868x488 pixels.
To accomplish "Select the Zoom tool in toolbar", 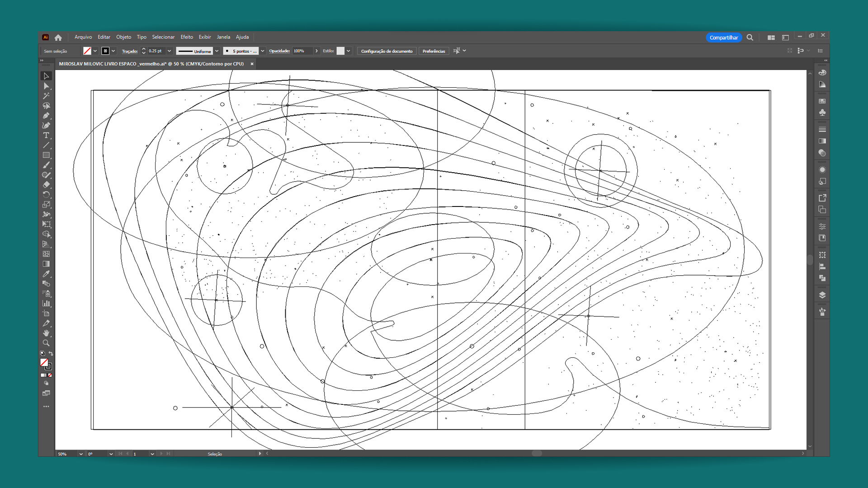I will tap(46, 343).
